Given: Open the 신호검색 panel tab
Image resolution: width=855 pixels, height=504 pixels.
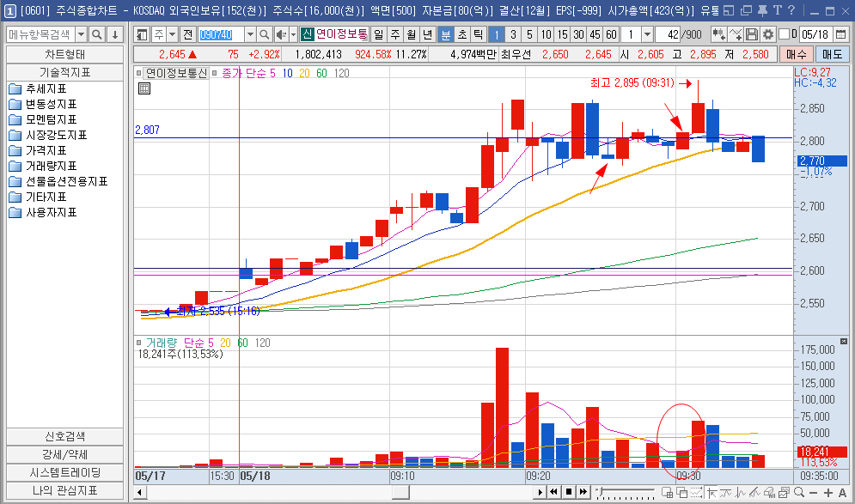Looking at the screenshot, I should 67,436.
